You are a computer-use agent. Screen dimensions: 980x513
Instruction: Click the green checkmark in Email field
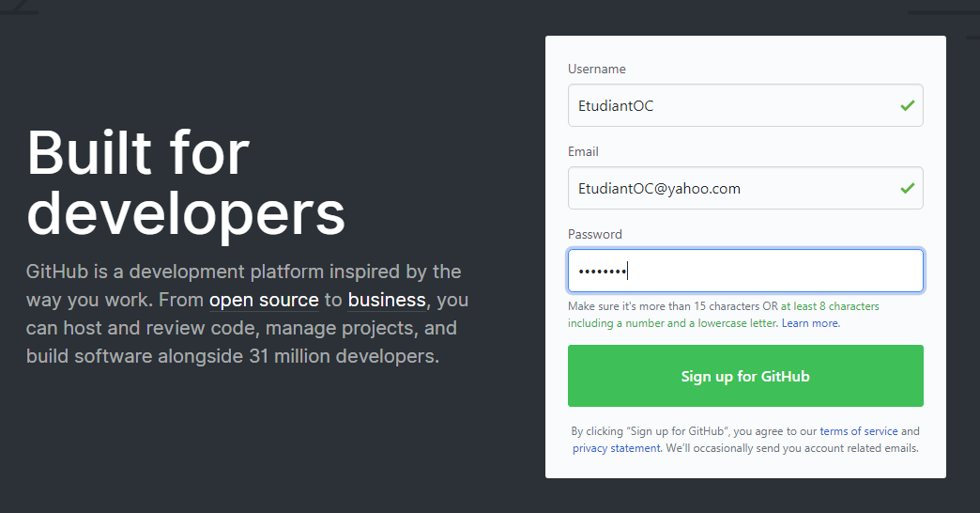click(x=908, y=188)
